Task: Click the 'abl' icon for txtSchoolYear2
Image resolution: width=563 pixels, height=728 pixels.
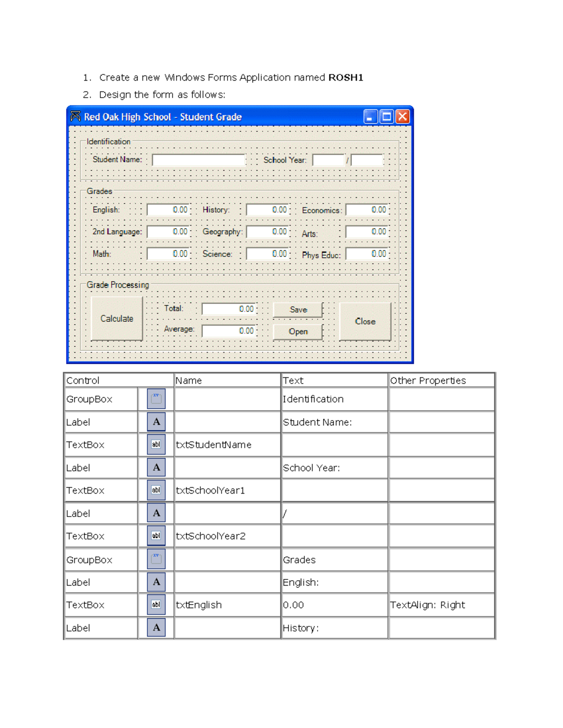Action: (156, 535)
